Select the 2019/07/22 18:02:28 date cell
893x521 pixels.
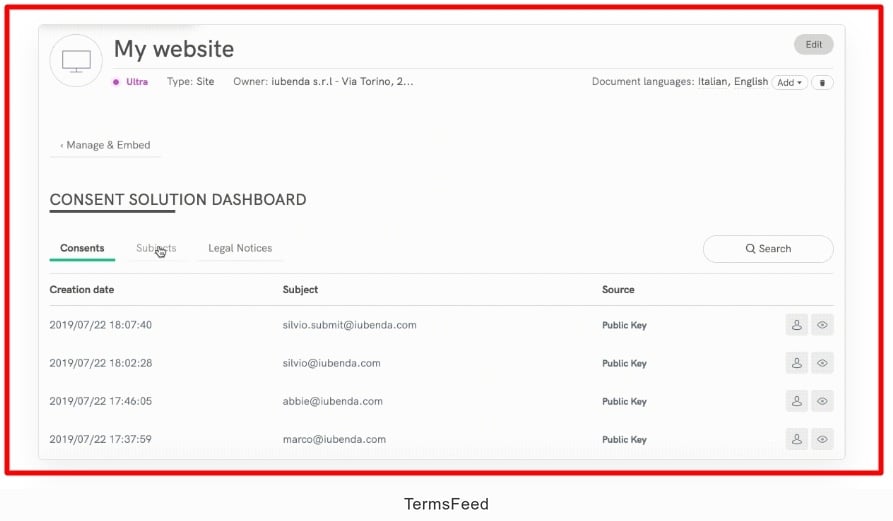tap(100, 363)
